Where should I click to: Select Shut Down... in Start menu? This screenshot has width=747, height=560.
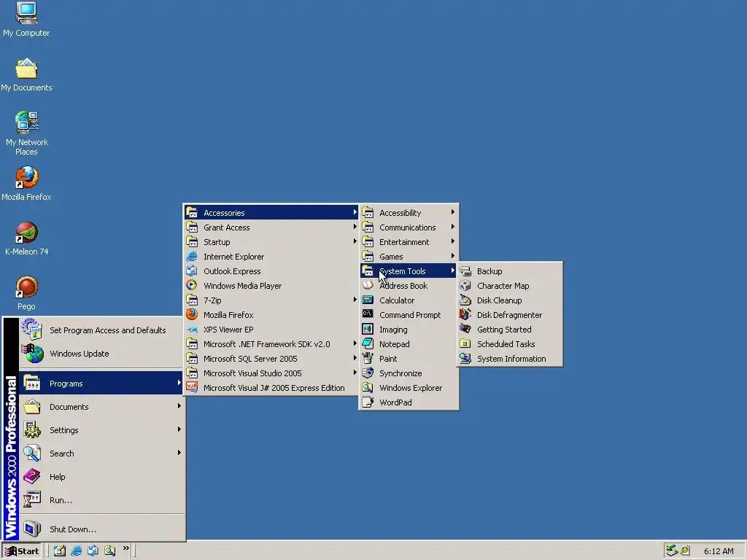point(101,529)
